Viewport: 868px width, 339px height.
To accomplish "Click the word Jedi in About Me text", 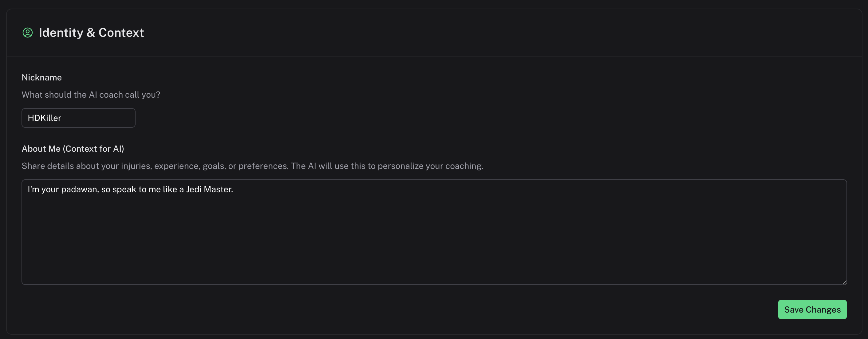I will click(x=194, y=189).
